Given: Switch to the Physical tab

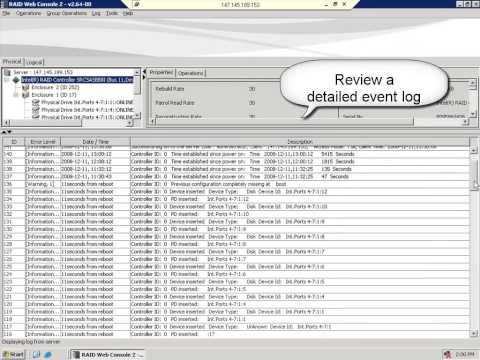Looking at the screenshot, I should 12,62.
